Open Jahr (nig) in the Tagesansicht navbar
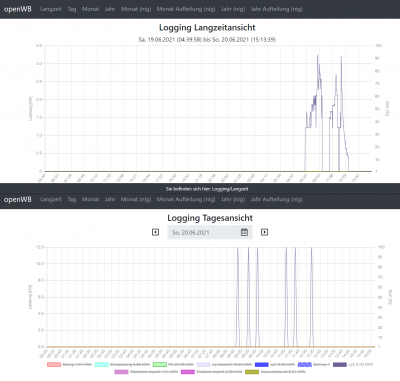The width and height of the screenshot is (400, 381). pyautogui.click(x=233, y=199)
